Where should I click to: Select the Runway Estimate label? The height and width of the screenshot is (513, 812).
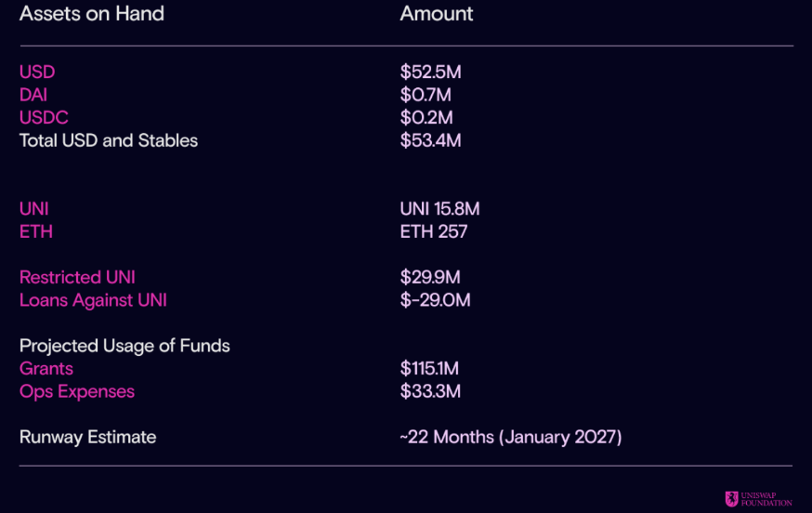pos(87,437)
